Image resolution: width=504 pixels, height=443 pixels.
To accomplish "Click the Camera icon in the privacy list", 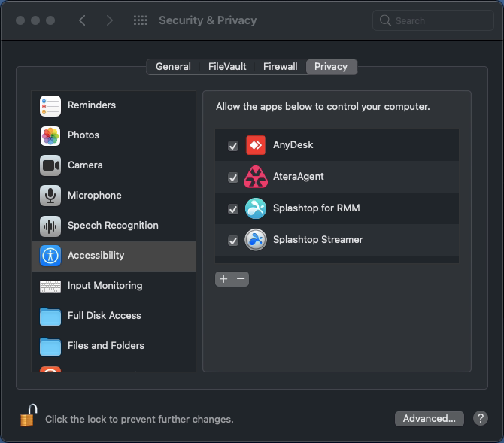I will click(x=50, y=165).
